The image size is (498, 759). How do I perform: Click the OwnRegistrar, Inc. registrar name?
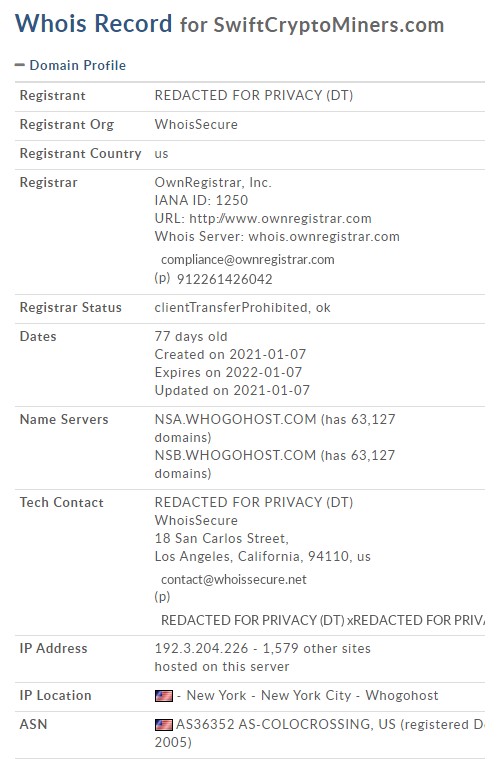213,182
